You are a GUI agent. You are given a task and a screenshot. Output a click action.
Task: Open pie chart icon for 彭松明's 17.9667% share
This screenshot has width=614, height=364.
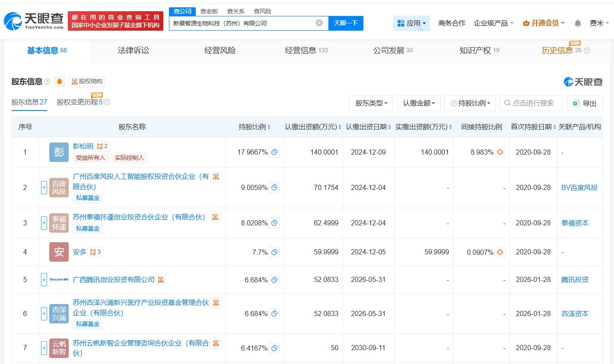[x=274, y=152]
